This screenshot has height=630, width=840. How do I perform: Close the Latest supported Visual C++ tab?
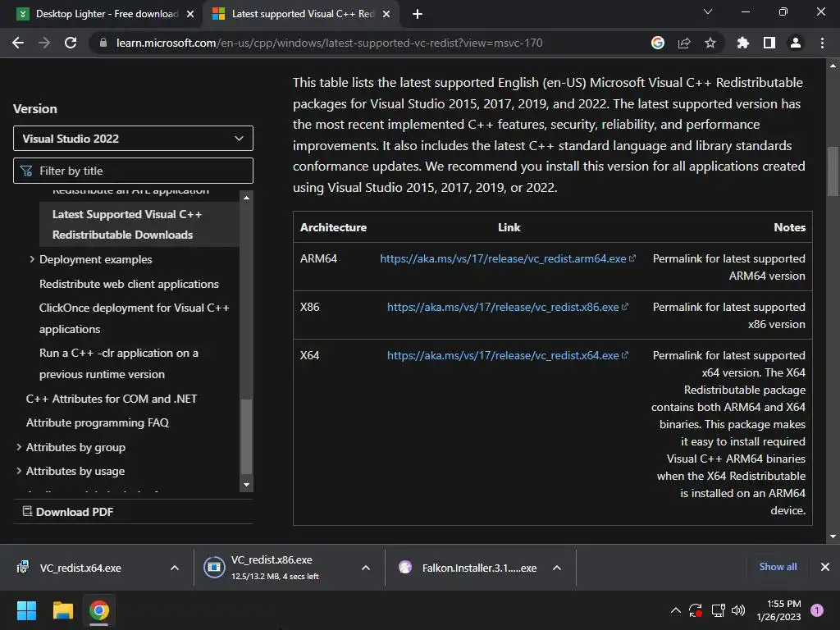click(386, 14)
